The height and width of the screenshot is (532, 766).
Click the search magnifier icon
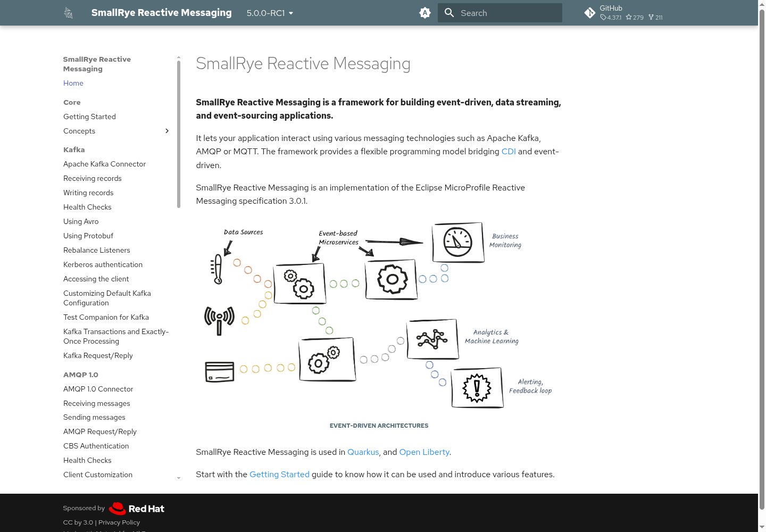pyautogui.click(x=449, y=13)
